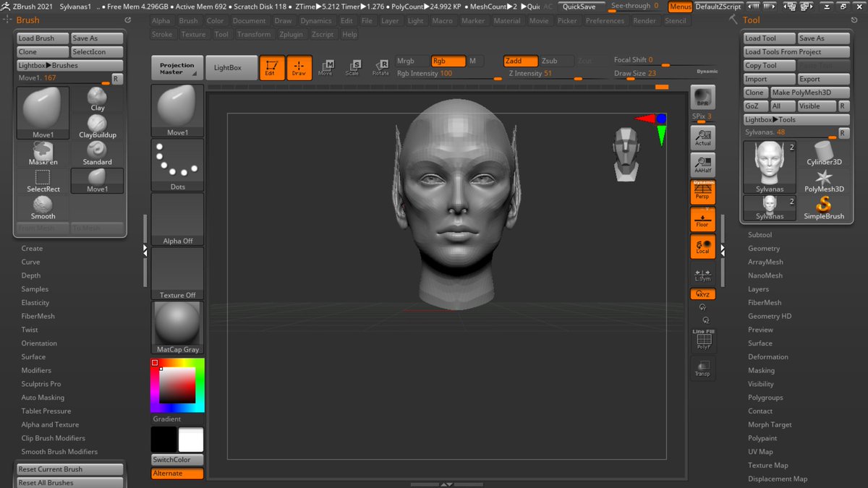The image size is (868, 488).
Task: Activate the Draw mode icon
Action: pyautogui.click(x=299, y=67)
